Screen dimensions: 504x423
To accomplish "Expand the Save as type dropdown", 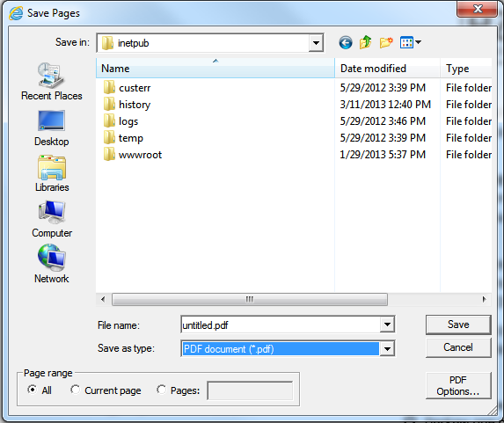I will click(x=387, y=349).
